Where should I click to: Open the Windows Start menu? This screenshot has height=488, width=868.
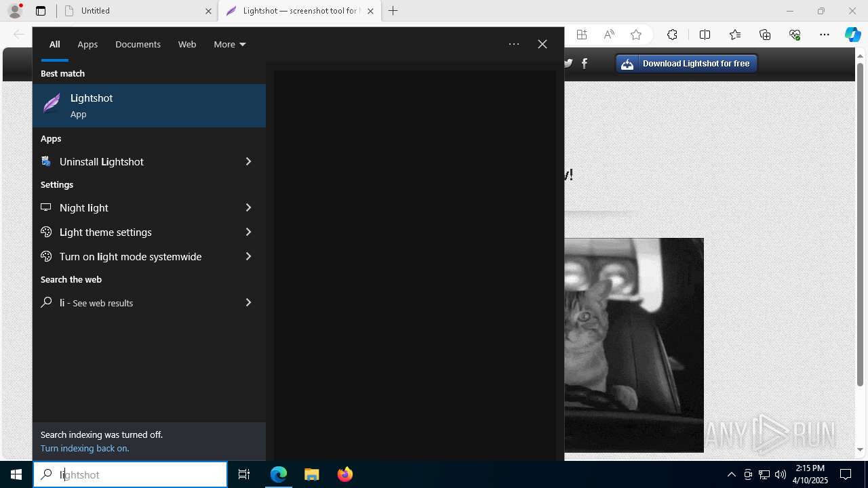tap(16, 474)
